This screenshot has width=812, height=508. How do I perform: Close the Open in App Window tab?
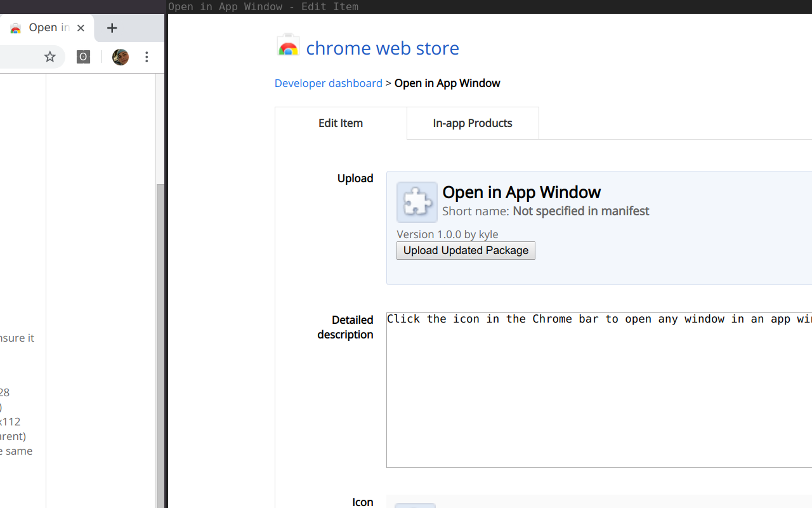(x=81, y=28)
